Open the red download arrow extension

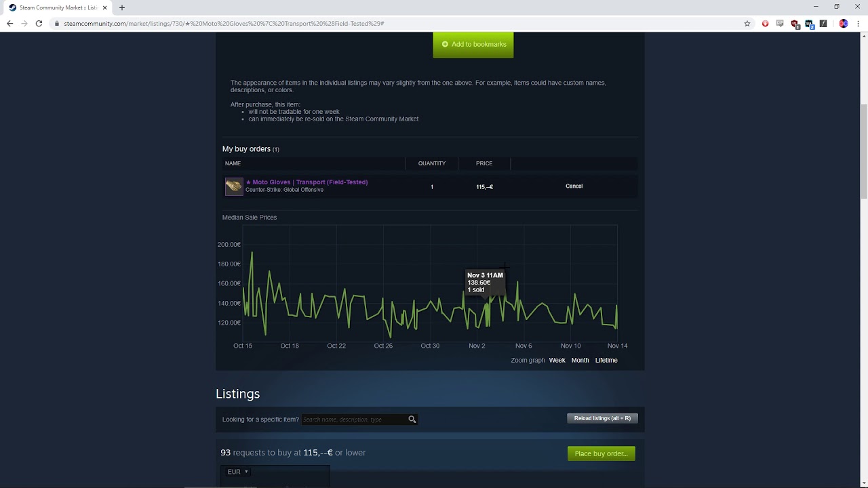[x=766, y=23]
